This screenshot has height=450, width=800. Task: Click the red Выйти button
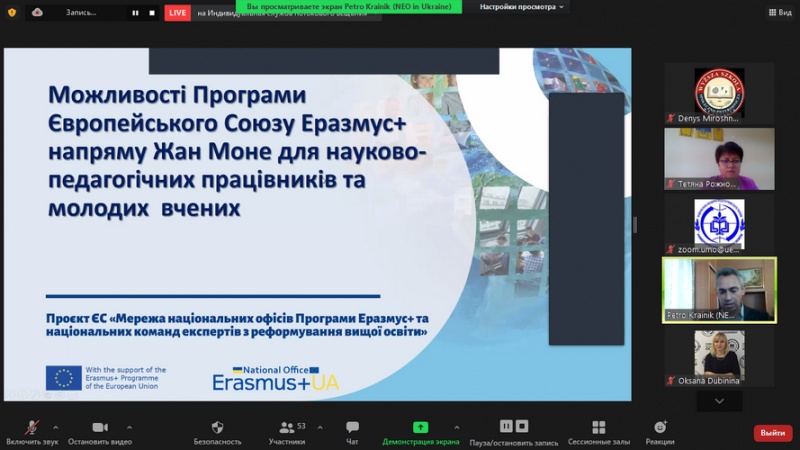tap(772, 433)
